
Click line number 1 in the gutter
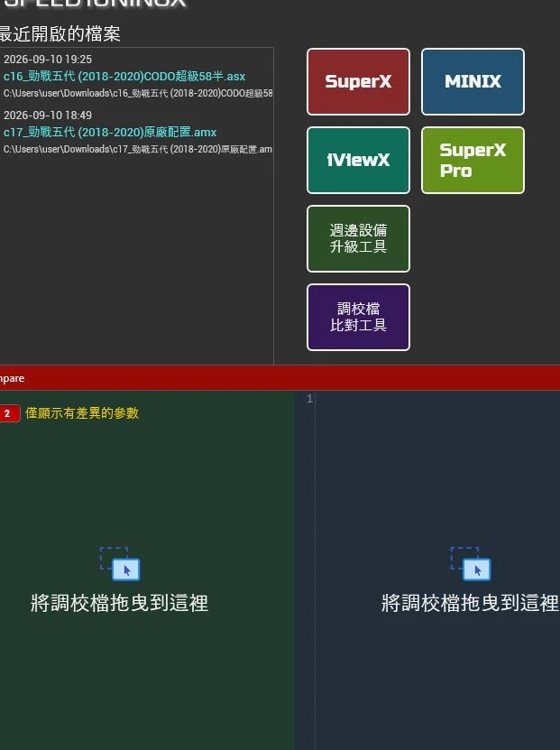pyautogui.click(x=309, y=398)
